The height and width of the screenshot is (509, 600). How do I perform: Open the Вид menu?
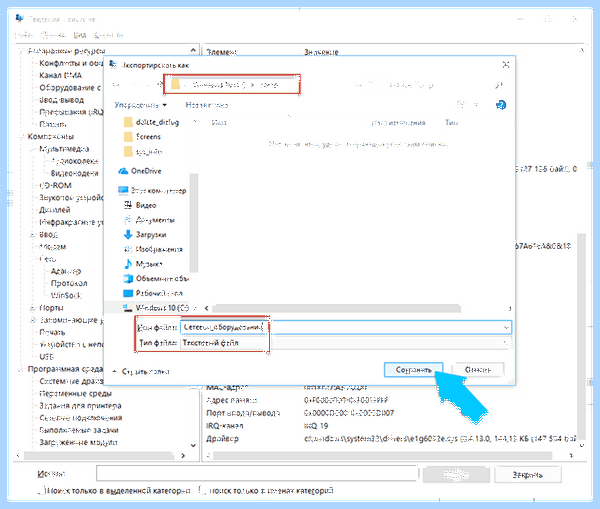80,35
